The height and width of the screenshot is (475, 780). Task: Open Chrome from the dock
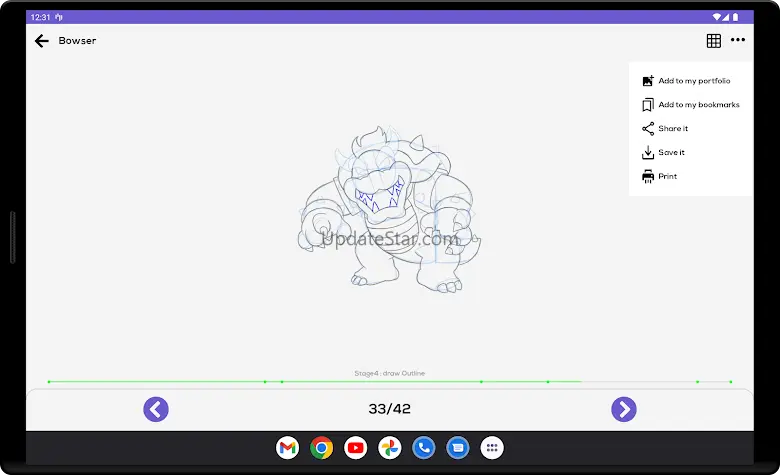[321, 448]
